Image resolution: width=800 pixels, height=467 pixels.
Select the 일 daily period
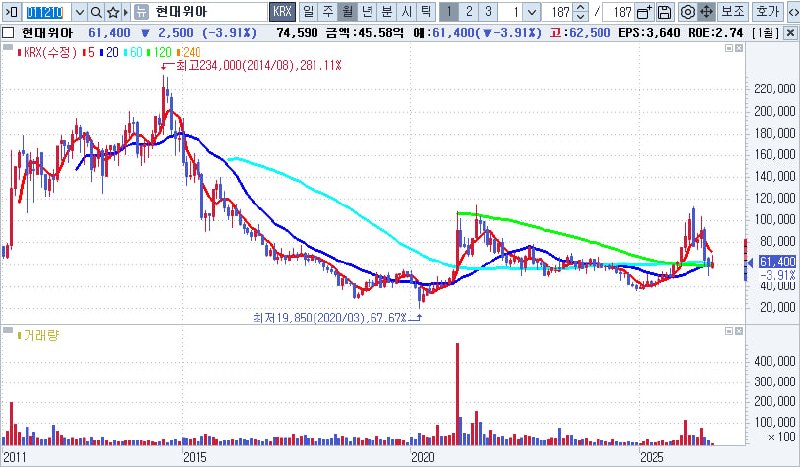tap(309, 12)
